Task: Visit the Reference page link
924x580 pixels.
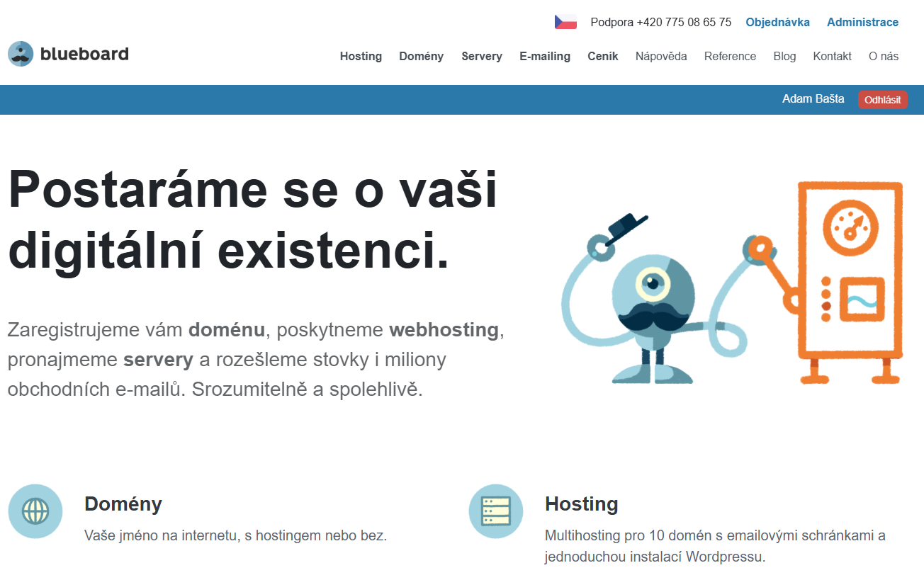Action: pos(730,57)
